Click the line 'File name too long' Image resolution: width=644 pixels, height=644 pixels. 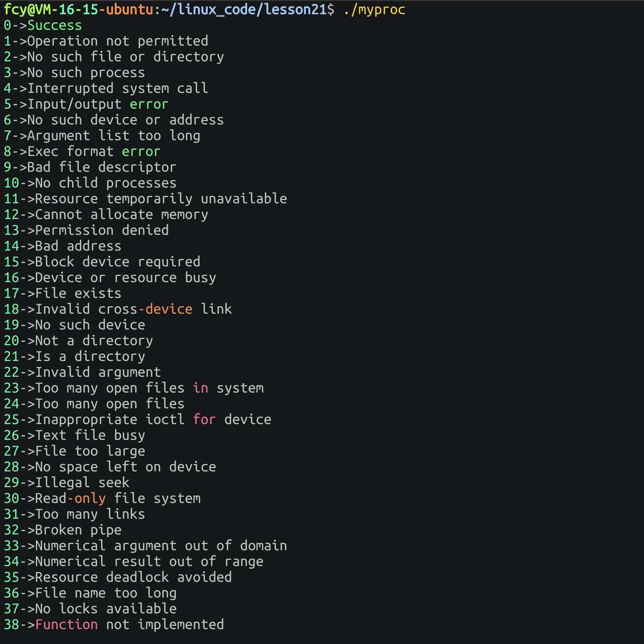106,593
